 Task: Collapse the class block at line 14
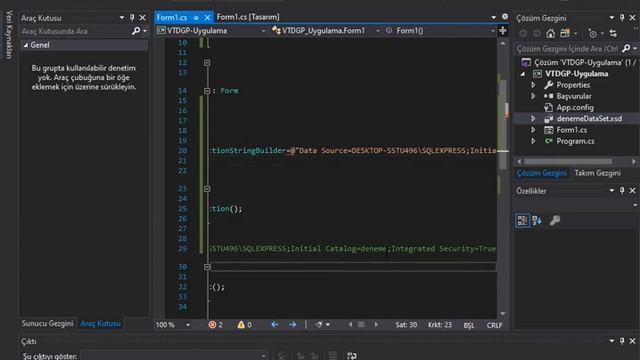(207, 91)
